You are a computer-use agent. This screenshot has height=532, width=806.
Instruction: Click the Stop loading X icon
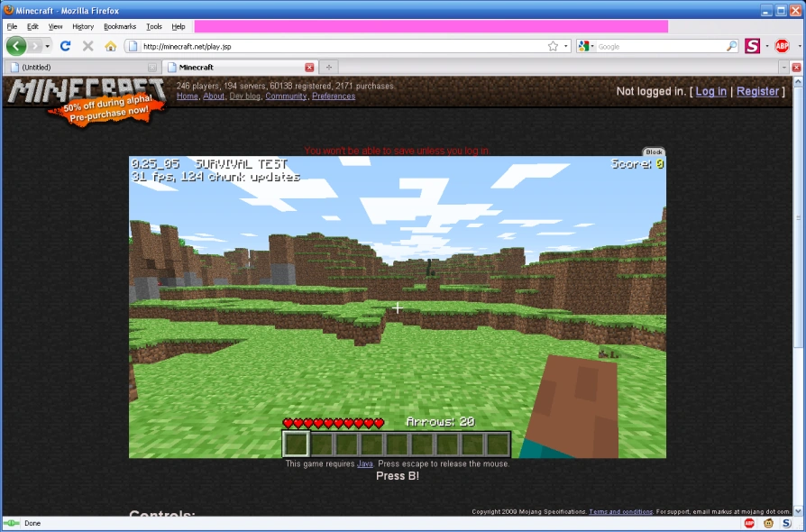click(x=87, y=46)
